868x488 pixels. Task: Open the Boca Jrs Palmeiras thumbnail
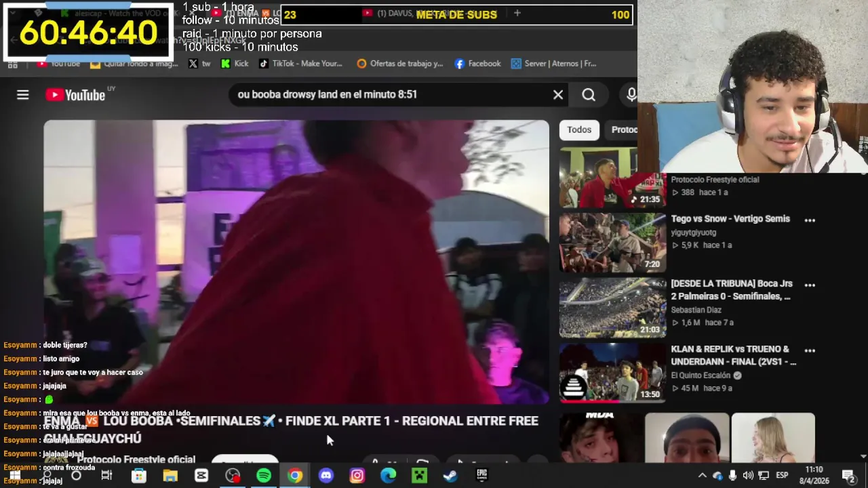click(x=612, y=308)
